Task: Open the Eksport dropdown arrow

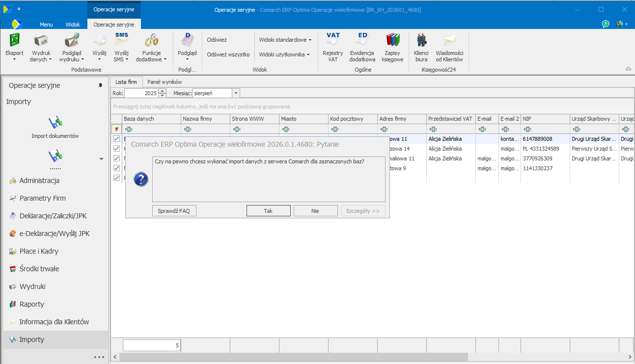Action: (14, 59)
